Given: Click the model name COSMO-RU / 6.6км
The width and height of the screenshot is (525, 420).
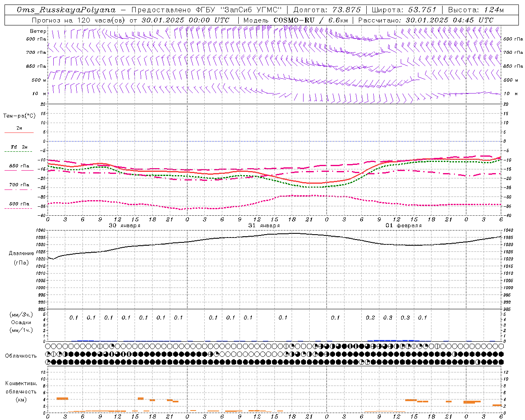Looking at the screenshot, I should coord(310,20).
